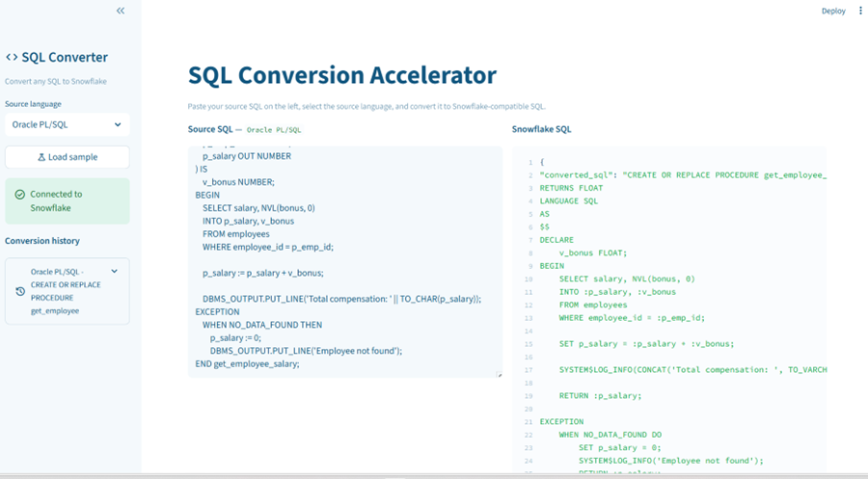This screenshot has width=868, height=479.
Task: Click the code brackets icon beside SQL Converter
Action: click(12, 58)
